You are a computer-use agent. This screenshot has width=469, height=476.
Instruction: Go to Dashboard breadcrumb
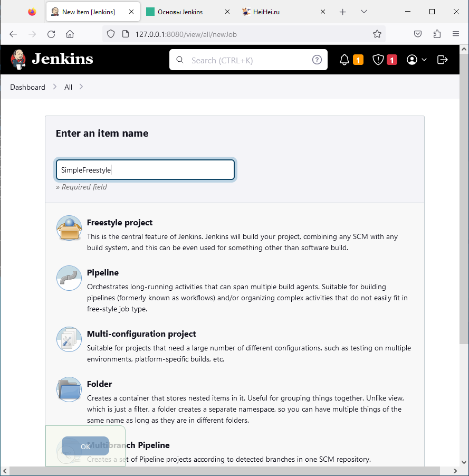(27, 87)
